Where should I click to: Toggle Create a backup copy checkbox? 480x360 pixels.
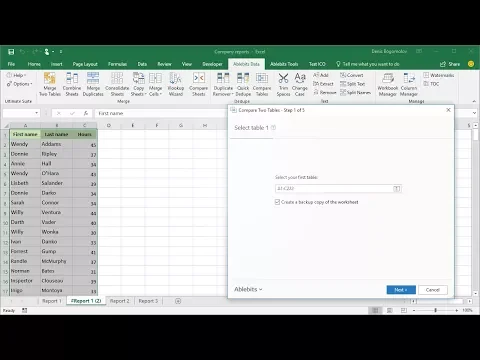(277, 202)
